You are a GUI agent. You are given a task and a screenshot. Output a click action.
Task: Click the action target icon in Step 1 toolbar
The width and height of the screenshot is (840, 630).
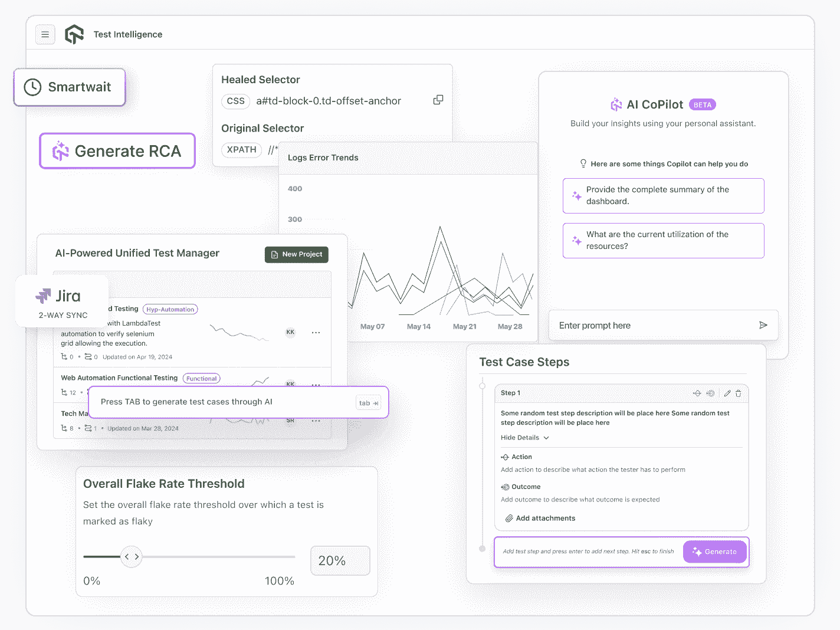click(x=697, y=393)
